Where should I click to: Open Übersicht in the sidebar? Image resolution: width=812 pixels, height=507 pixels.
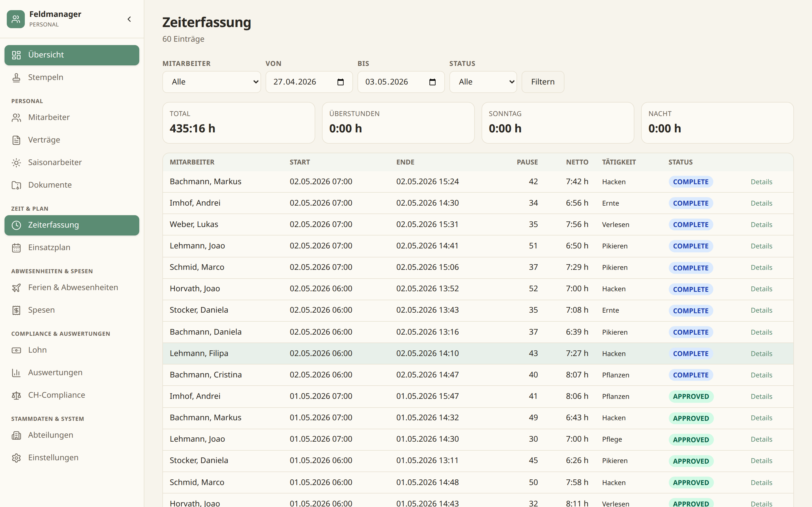72,55
